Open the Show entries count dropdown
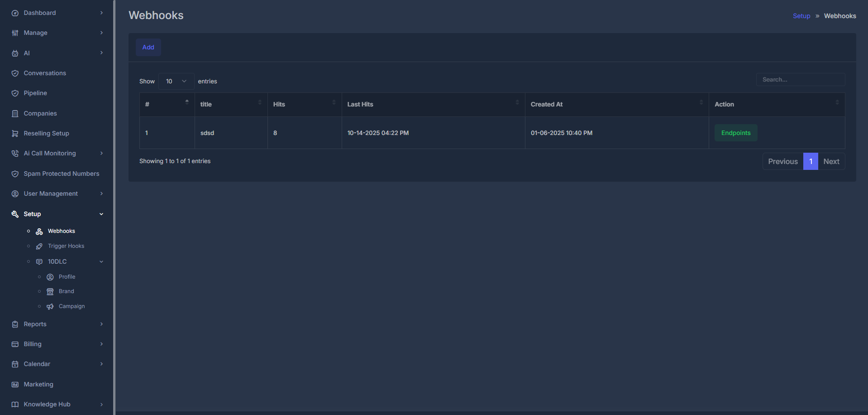This screenshot has height=415, width=868. click(176, 81)
